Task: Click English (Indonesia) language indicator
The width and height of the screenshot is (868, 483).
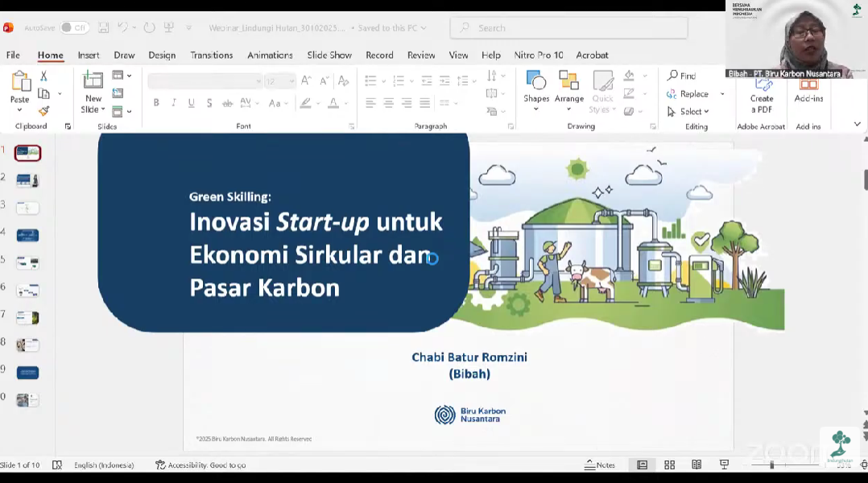Action: (104, 464)
